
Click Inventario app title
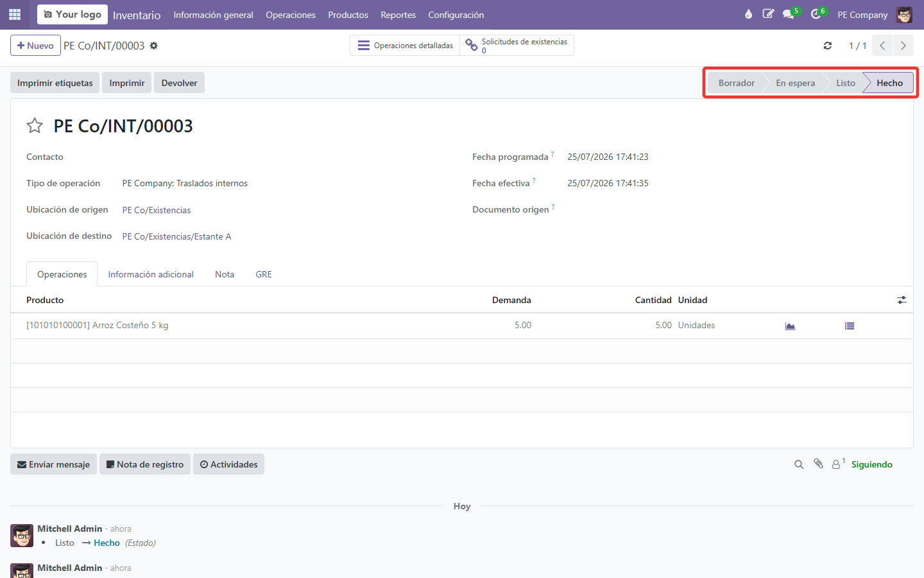click(x=137, y=15)
